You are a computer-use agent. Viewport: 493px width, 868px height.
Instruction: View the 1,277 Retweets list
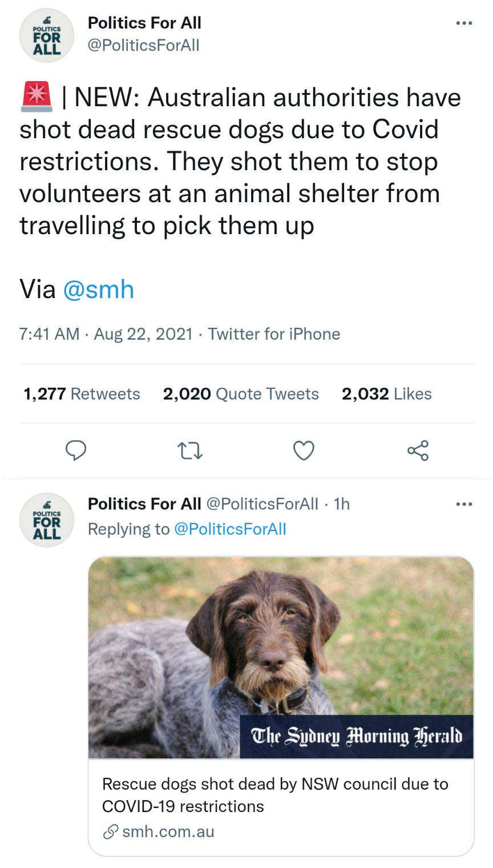point(82,394)
